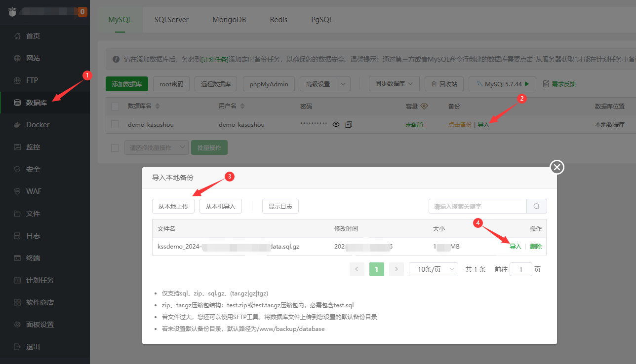The image size is (636, 364).
Task: Click the 数据库 database cylinder icon
Action: [x=17, y=103]
